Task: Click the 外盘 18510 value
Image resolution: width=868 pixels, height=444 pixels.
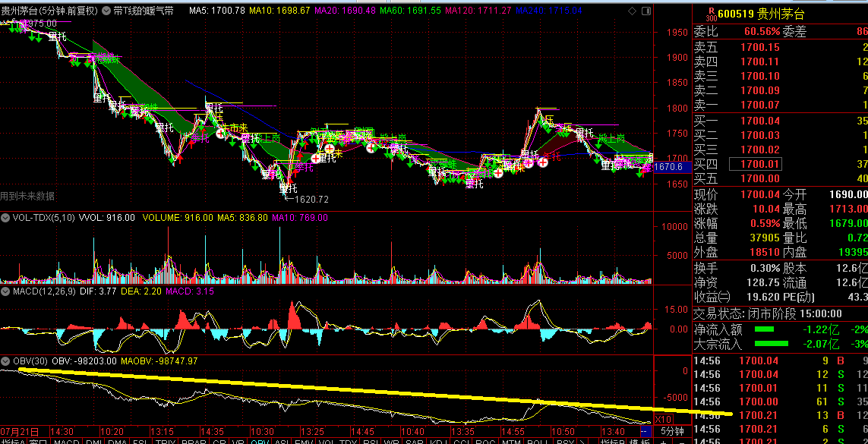Action: 764,252
